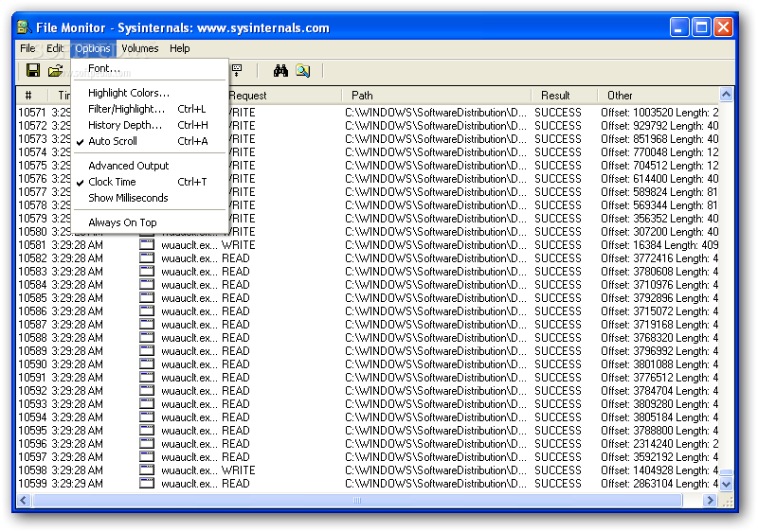Click the horizontal scrollbar thumb
This screenshot has height=532, width=758.
[357, 501]
